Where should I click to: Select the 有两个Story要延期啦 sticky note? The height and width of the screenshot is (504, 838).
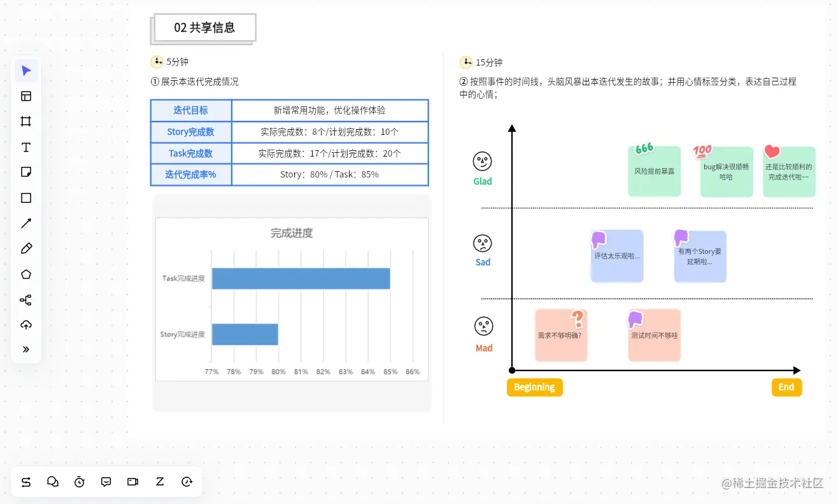(x=700, y=256)
